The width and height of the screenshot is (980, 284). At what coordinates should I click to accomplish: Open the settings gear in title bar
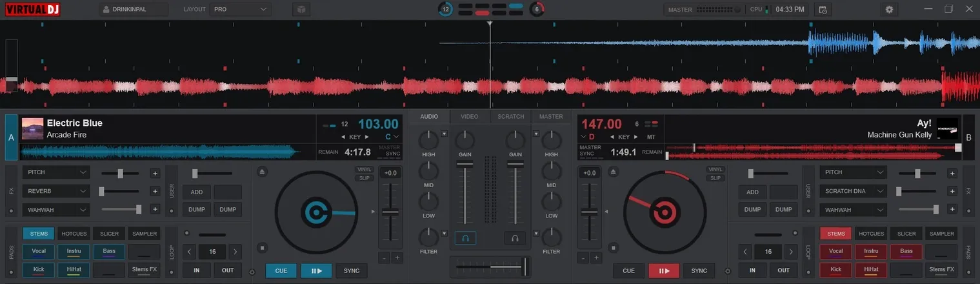point(890,10)
